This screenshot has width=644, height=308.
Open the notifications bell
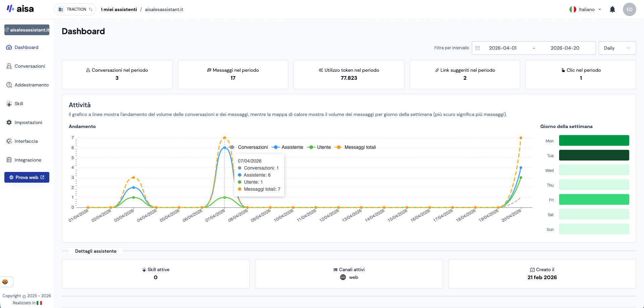click(612, 9)
